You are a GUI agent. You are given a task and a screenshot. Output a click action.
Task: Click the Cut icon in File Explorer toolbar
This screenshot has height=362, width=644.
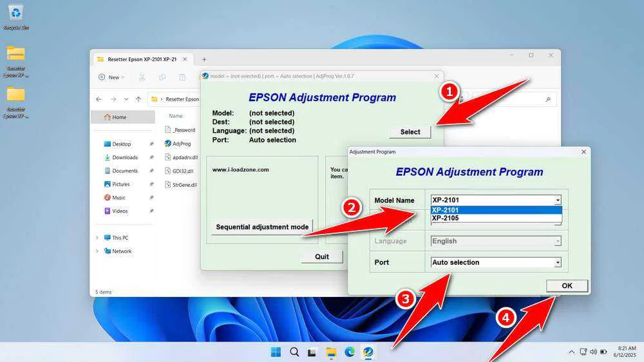(x=142, y=77)
